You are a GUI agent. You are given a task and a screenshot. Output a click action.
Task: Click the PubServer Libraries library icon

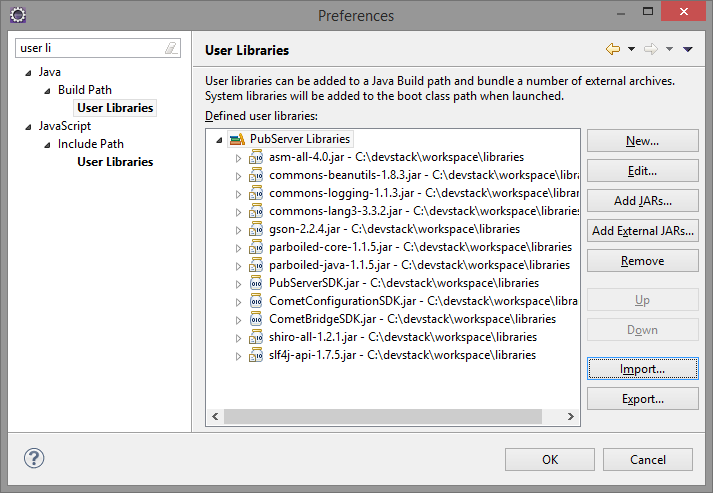[237, 139]
